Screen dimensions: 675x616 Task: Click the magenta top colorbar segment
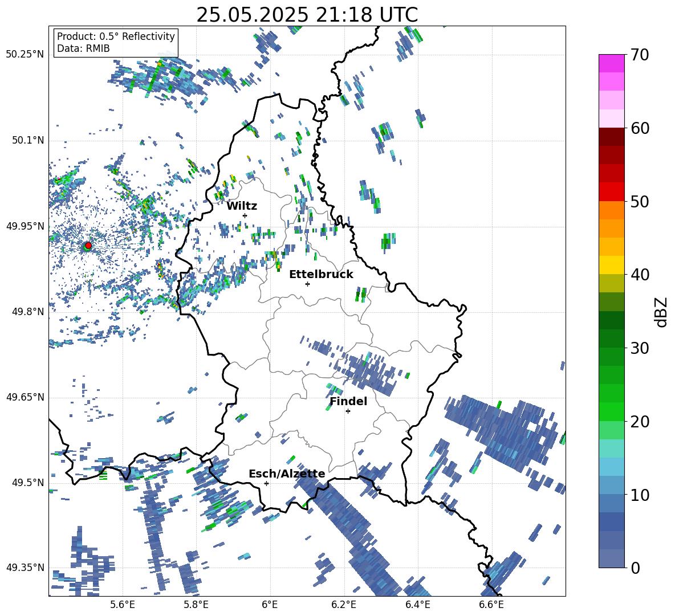point(611,63)
